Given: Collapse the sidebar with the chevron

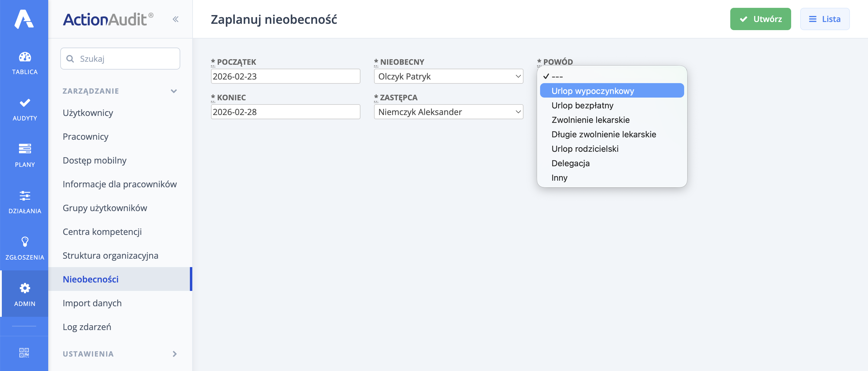Looking at the screenshot, I should point(175,19).
